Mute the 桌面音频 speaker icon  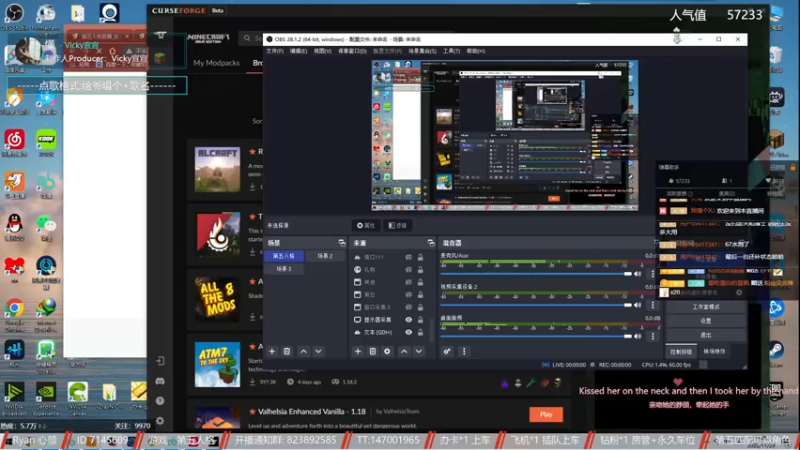click(x=638, y=336)
